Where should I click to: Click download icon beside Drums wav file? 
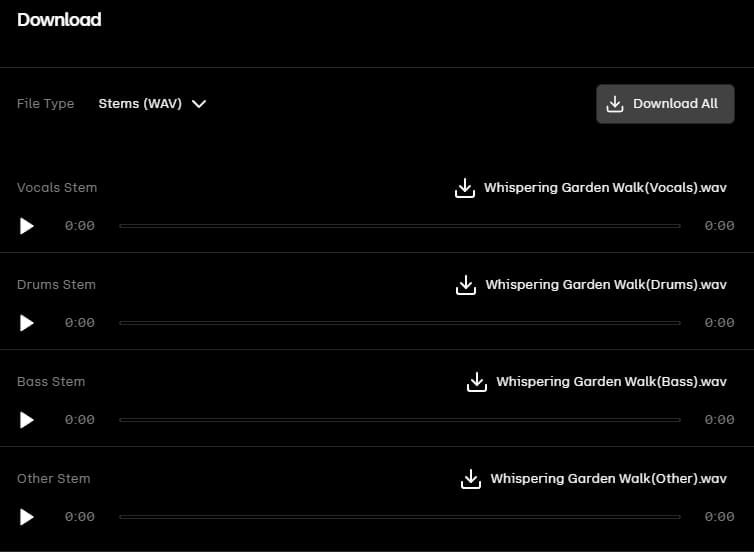point(465,285)
